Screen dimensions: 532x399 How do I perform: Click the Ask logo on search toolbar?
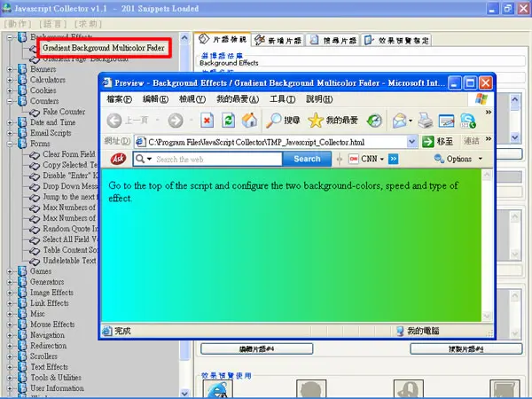(118, 159)
